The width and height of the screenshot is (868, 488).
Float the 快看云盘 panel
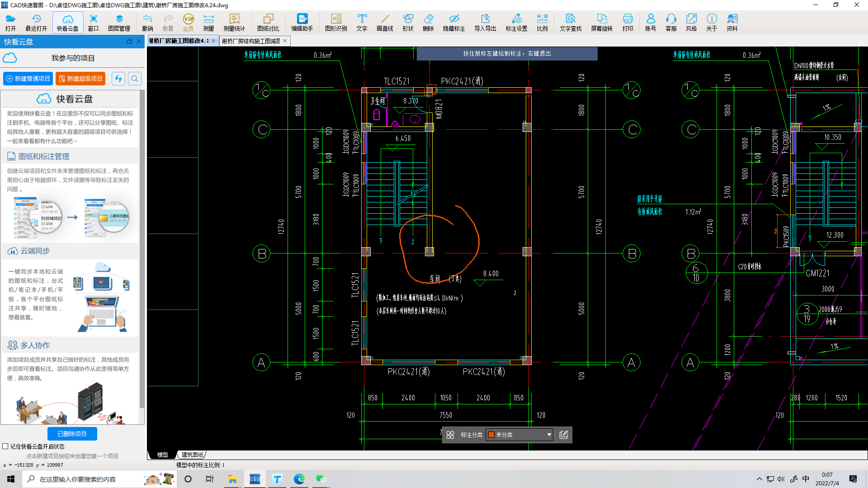(129, 42)
